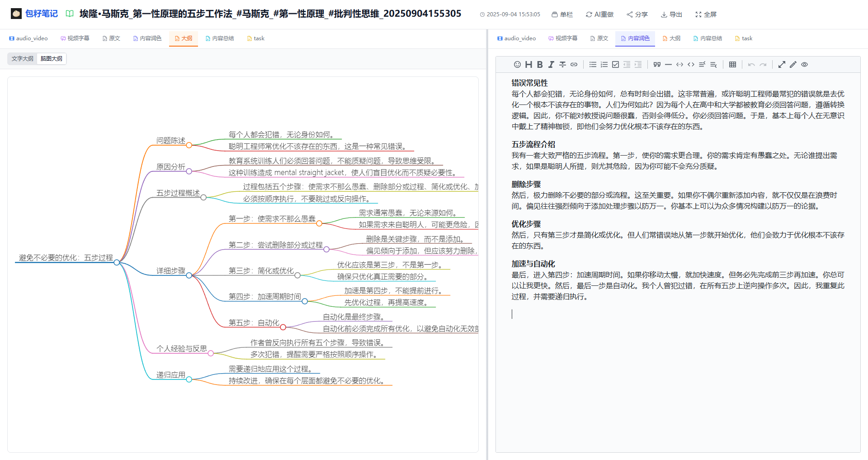Click the italic formatting icon
Viewport: 868px width, 460px height.
click(551, 65)
